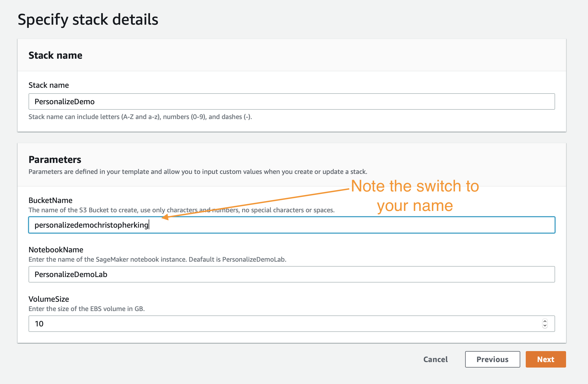
Task: Click the stack name rules hint text
Action: (140, 117)
